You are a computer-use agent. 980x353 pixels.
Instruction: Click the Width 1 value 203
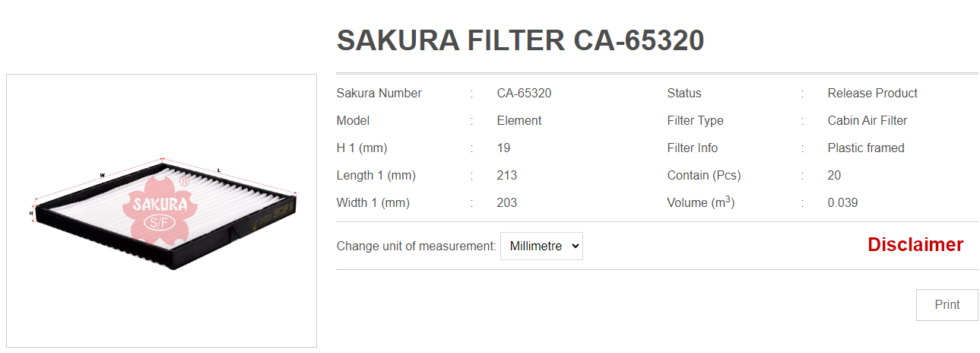(507, 203)
